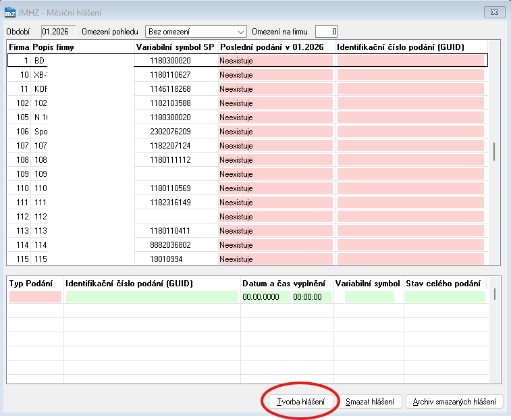Screen dimensions: 511x420
Task: Select firm row 106 Spo
Action: tap(248, 132)
